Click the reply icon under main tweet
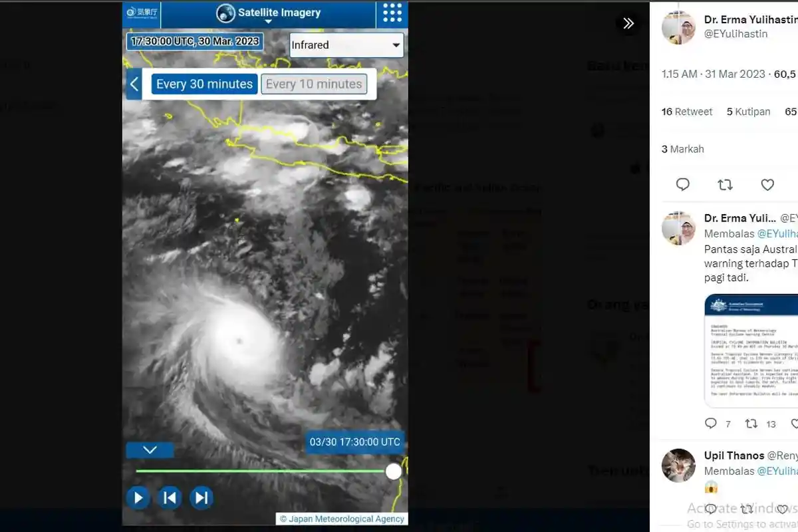Screen dimensions: 798x532 click(683, 185)
